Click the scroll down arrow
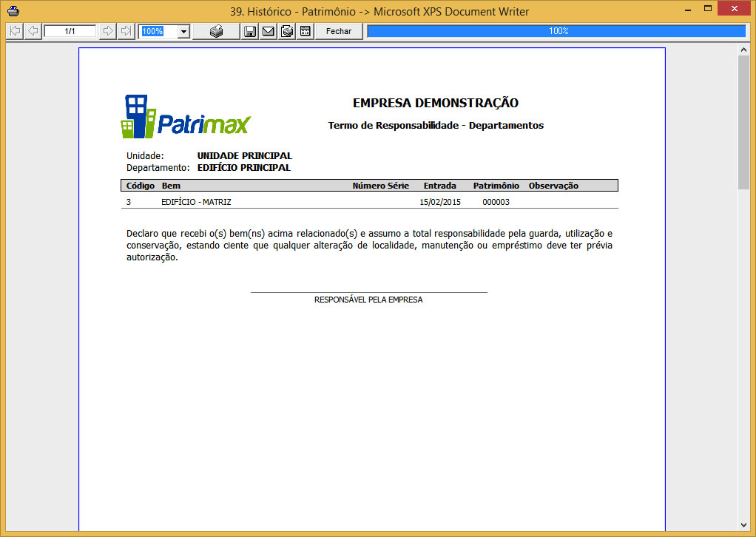 tap(743, 525)
